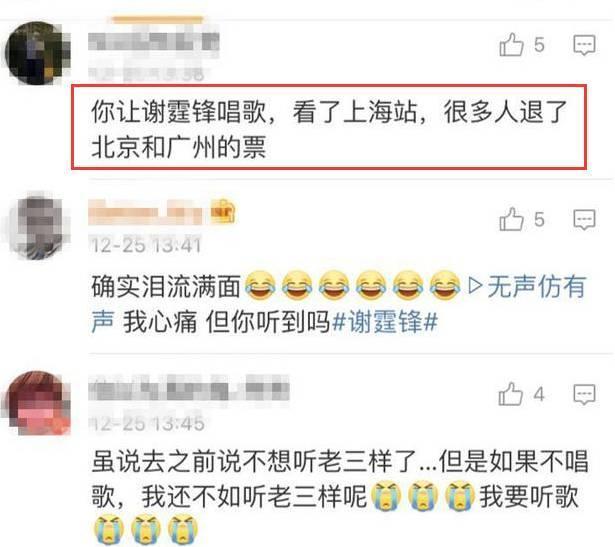Select the red-boxed comment about 北京和广州的票
The height and width of the screenshot is (547, 615).
click(x=329, y=127)
